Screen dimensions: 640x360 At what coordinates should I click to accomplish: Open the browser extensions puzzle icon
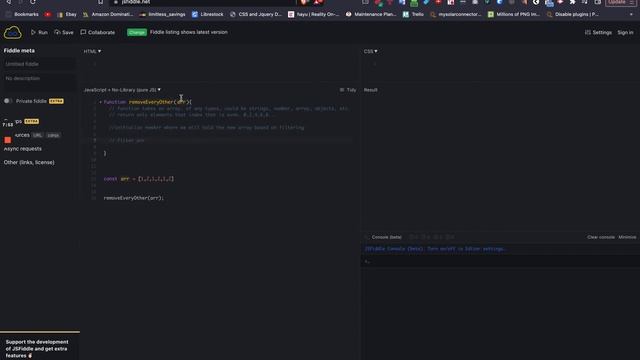pyautogui.click(x=572, y=2)
